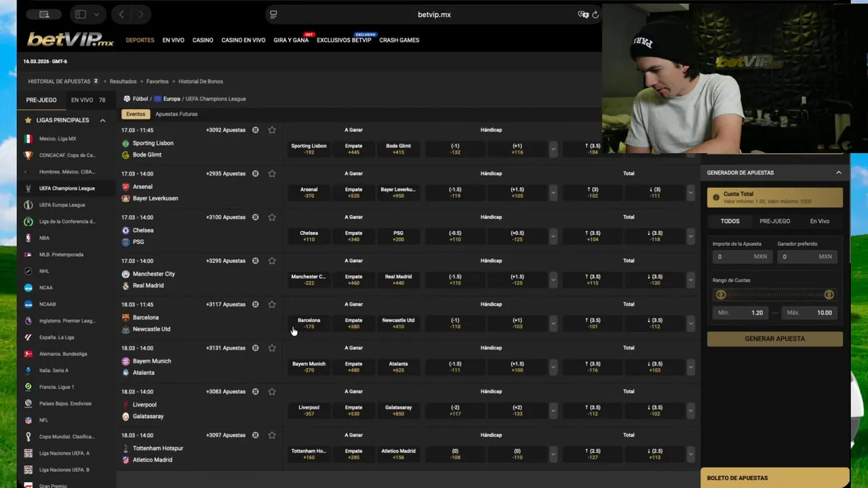Click right handle of Rango de Cuotas slider
Image resolution: width=868 pixels, height=488 pixels.
pyautogui.click(x=829, y=295)
